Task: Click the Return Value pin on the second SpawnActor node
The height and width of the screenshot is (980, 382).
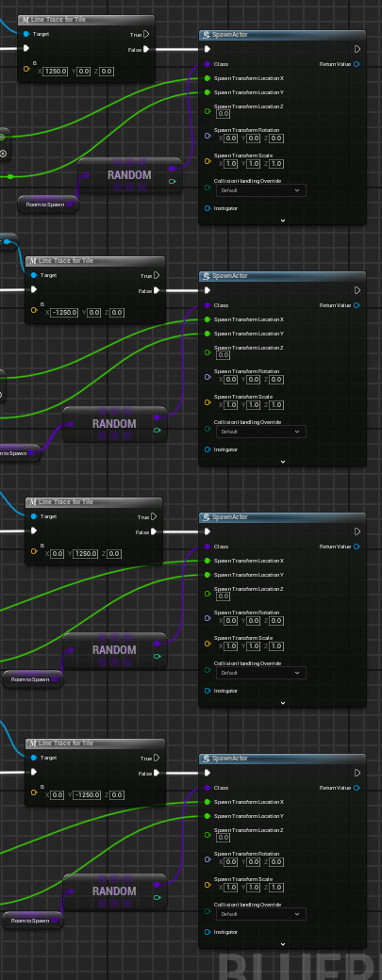Action: pyautogui.click(x=357, y=305)
